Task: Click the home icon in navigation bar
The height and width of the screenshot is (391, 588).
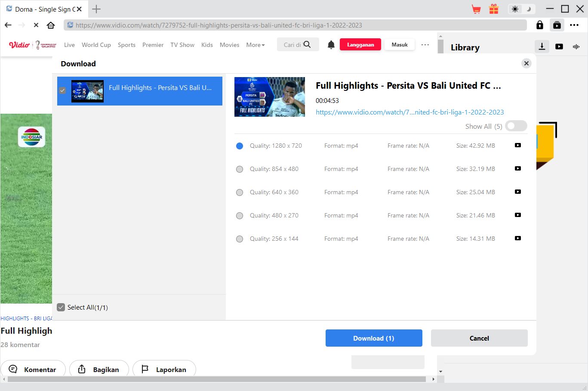Action: tap(51, 25)
